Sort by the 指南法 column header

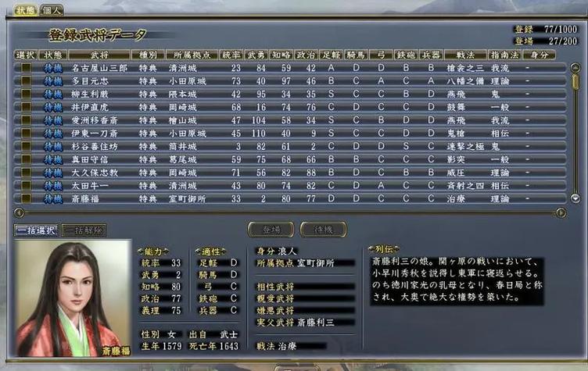505,55
